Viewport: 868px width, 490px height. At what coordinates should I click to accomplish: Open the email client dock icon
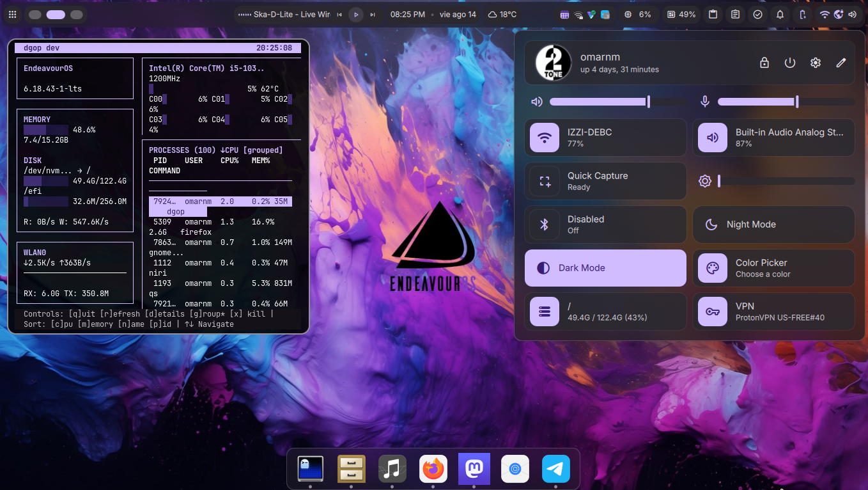tap(515, 469)
